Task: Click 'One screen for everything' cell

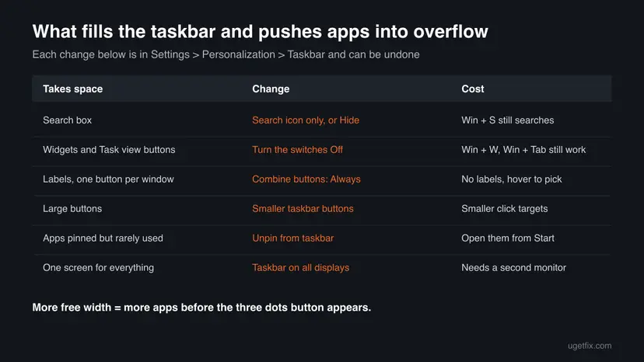Action: tap(99, 267)
